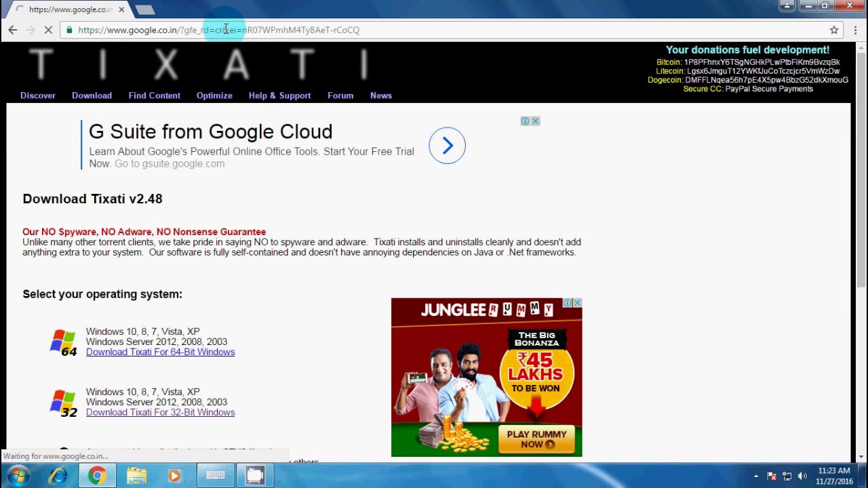Close the Junglee Rummy ad
The width and height of the screenshot is (868, 488).
point(577,303)
